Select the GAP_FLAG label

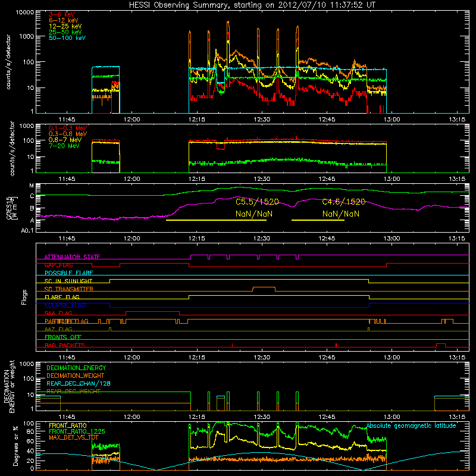click(x=58, y=265)
